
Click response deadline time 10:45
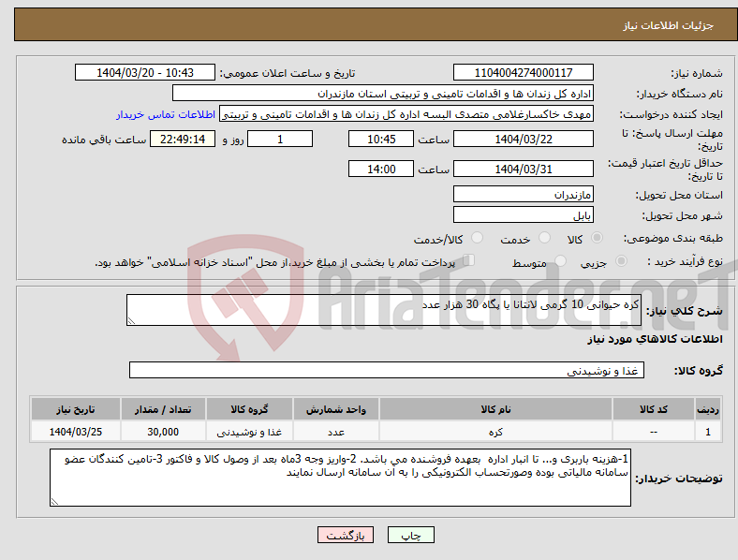(x=381, y=139)
